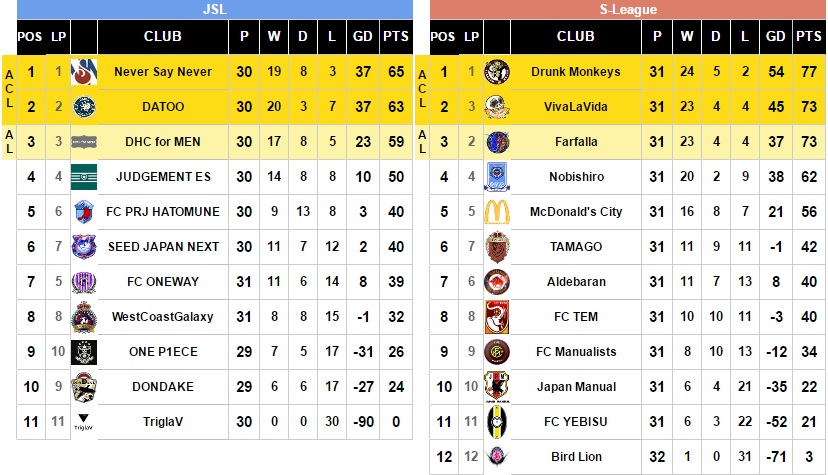This screenshot has height=475, width=828.
Task: Switch to the JSL league header
Action: 215,10
